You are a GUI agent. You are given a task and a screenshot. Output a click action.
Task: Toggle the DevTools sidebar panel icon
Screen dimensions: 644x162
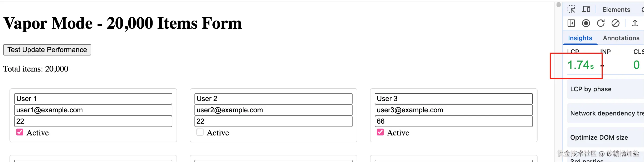(571, 23)
